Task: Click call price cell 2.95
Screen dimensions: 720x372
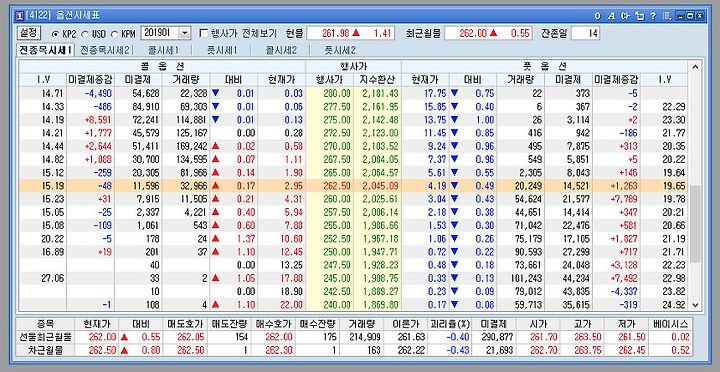Action: (281, 186)
